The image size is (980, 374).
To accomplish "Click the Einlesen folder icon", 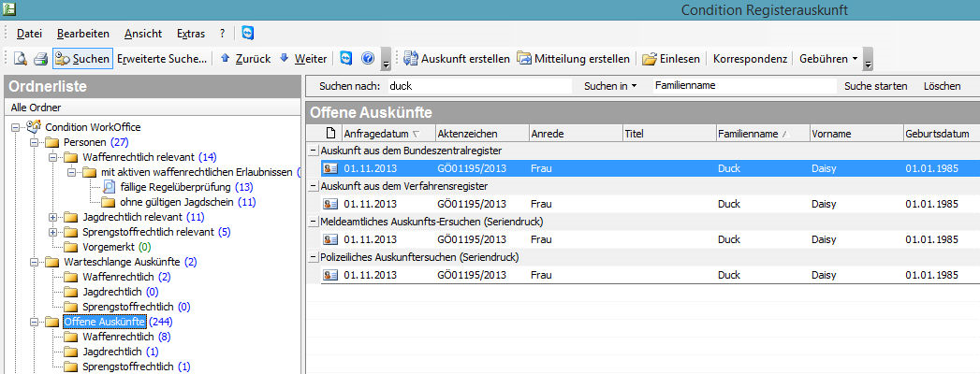I will coord(649,59).
